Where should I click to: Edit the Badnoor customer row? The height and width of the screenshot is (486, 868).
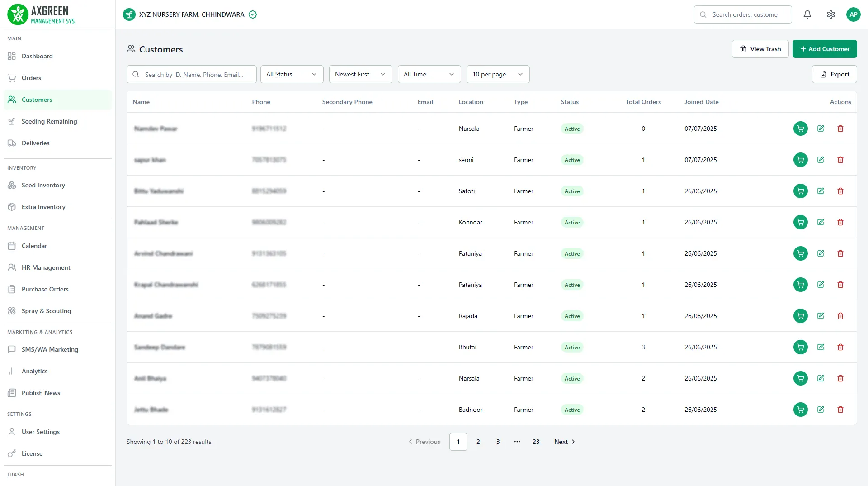coord(820,410)
